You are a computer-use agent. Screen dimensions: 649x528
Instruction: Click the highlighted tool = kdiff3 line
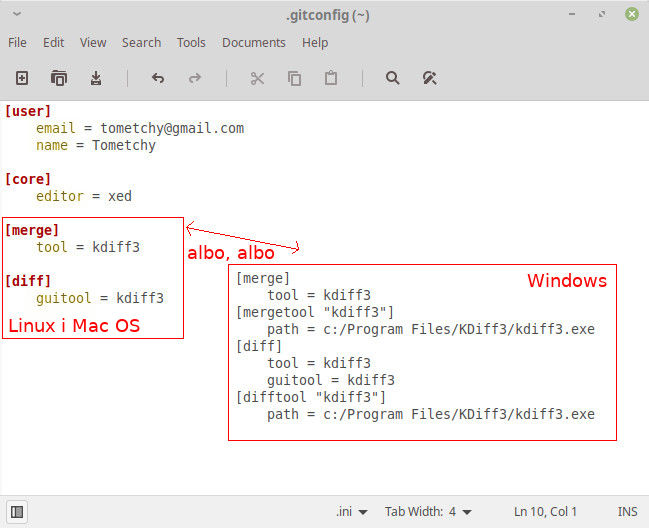pos(88,247)
